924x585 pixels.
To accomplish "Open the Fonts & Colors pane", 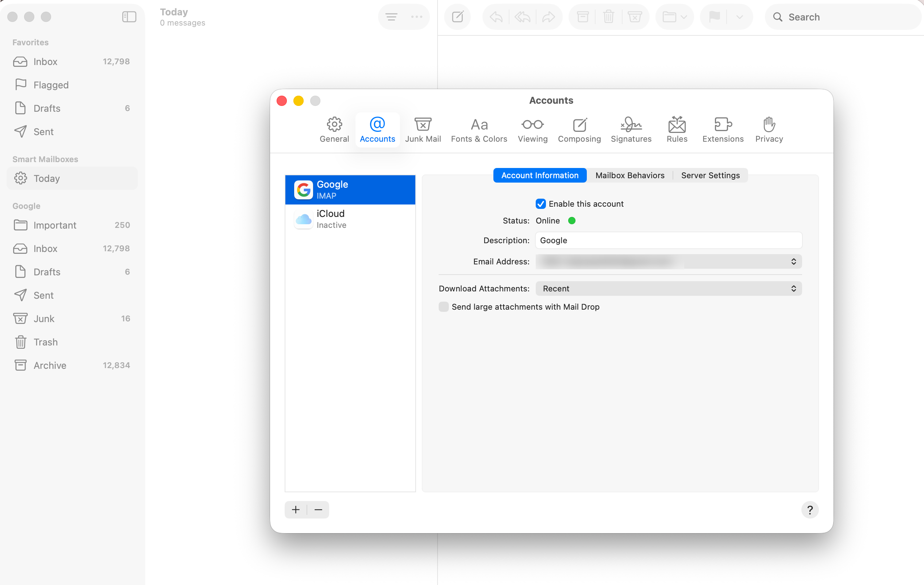I will (479, 130).
